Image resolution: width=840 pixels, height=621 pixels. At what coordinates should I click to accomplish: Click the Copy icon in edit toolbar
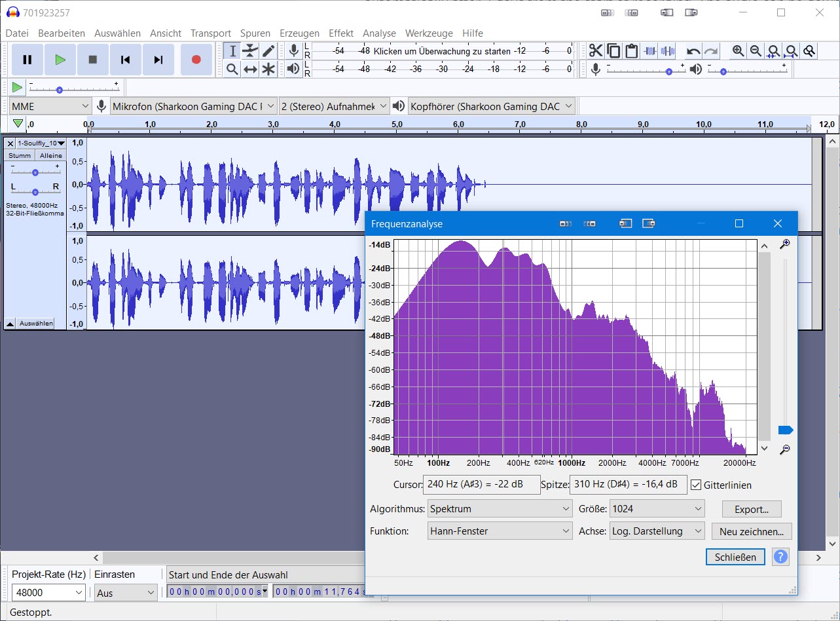tap(613, 51)
